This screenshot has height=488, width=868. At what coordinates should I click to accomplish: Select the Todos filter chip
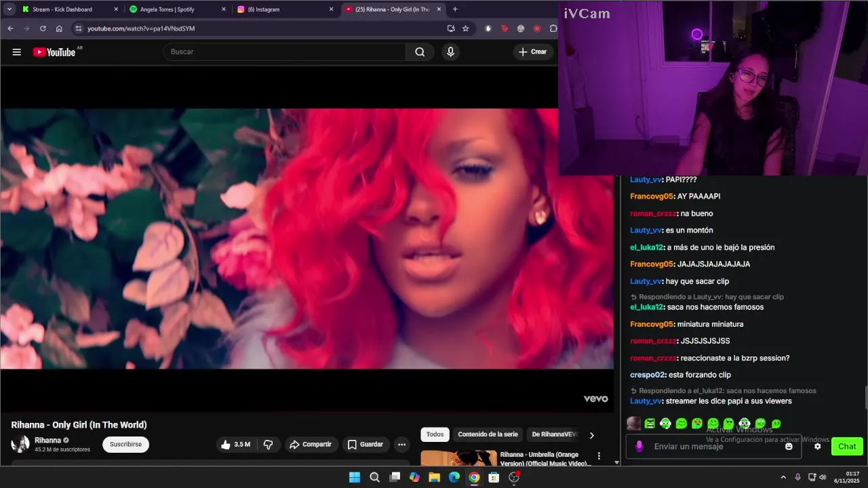click(435, 434)
